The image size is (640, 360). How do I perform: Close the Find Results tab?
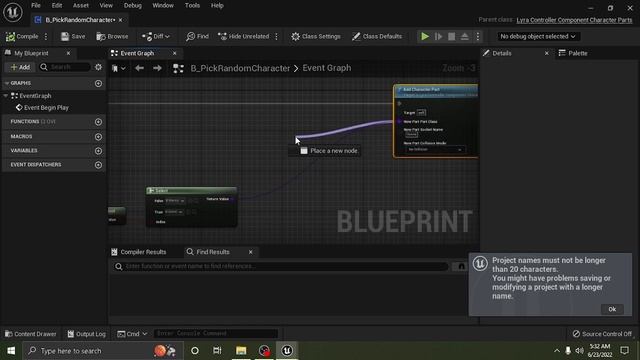click(x=251, y=252)
